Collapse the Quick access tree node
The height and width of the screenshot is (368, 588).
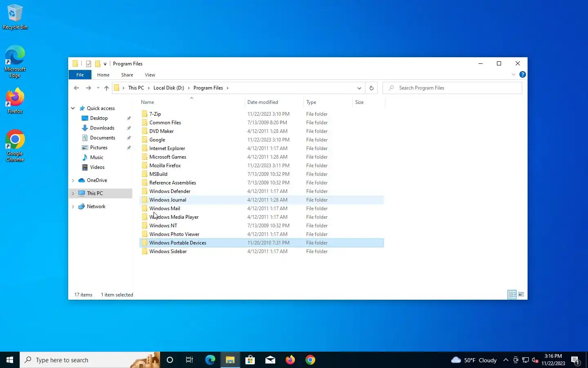pos(73,108)
